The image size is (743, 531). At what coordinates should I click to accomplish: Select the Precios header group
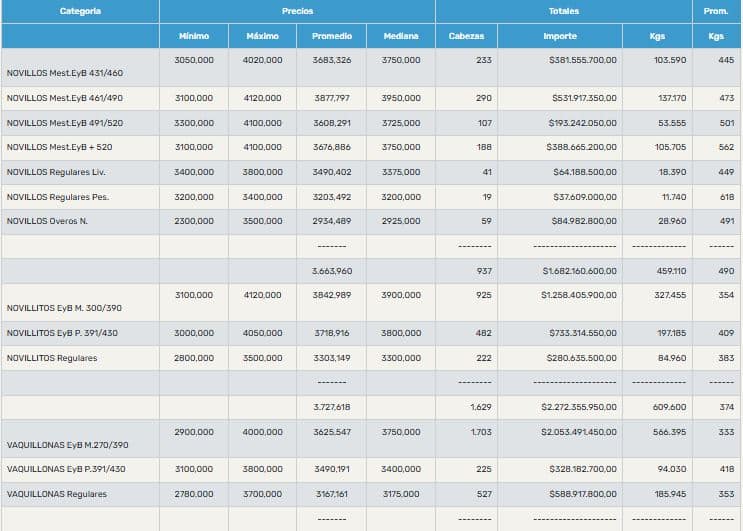[x=297, y=11]
